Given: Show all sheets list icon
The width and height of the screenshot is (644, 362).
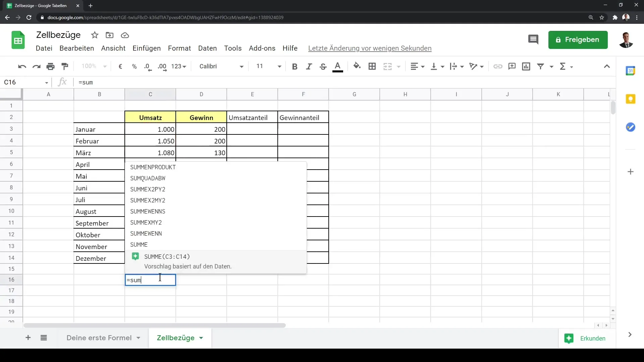Looking at the screenshot, I should [x=44, y=338].
